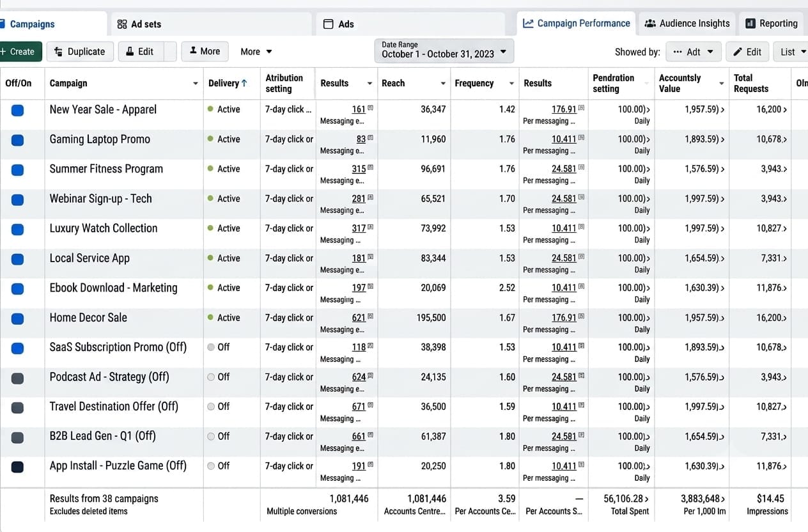Open the Reach column dropdown

443,84
